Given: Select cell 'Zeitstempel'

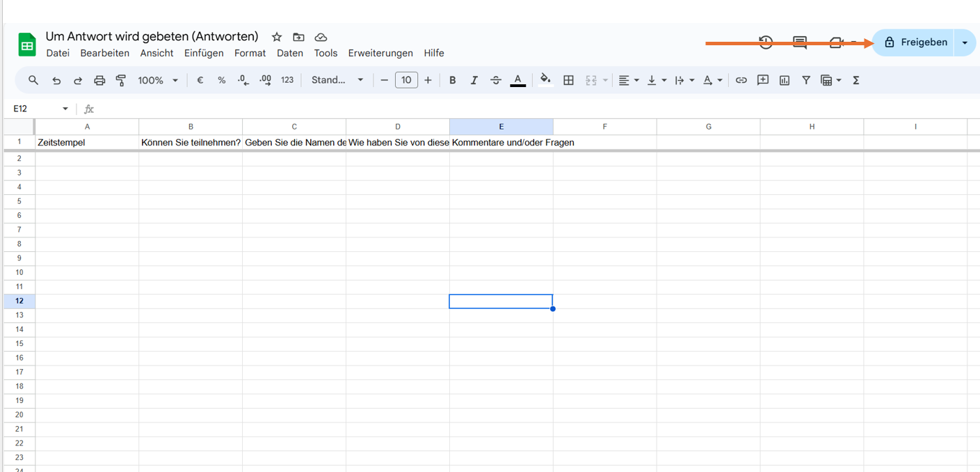Looking at the screenshot, I should coord(87,142).
